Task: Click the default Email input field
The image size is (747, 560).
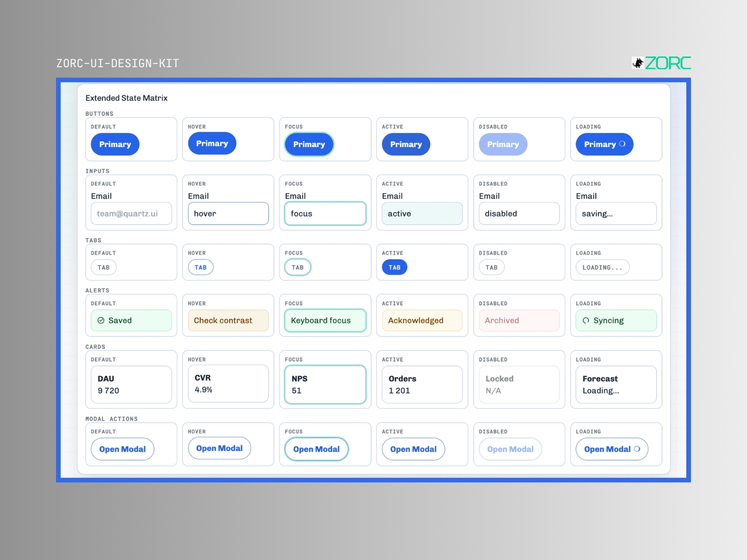Action: tap(131, 214)
